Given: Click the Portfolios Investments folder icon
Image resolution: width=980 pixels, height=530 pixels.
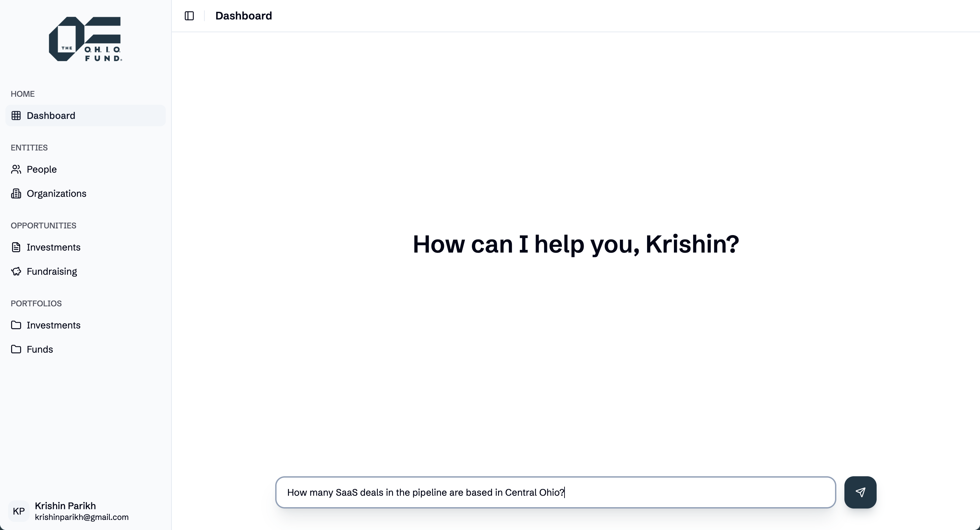Looking at the screenshot, I should [16, 325].
